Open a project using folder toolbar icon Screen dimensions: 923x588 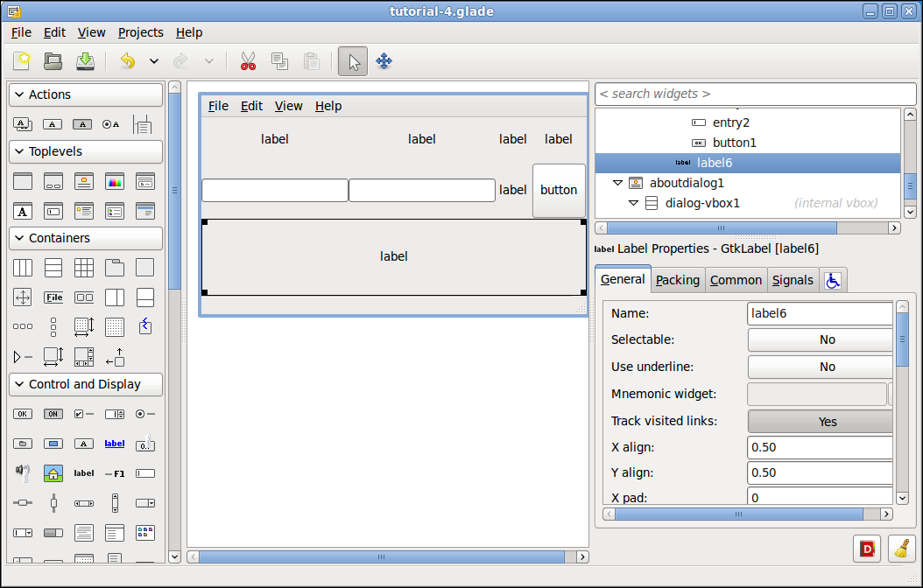pyautogui.click(x=53, y=60)
